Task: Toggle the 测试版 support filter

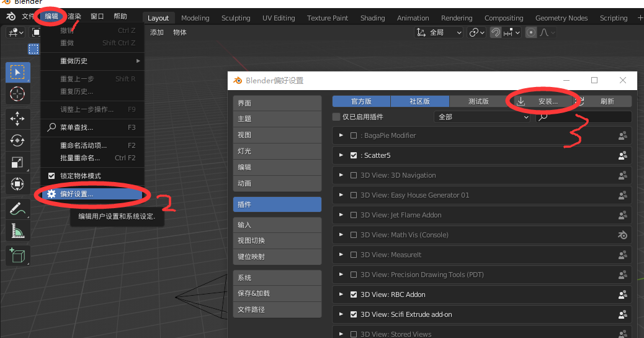Action: [478, 101]
